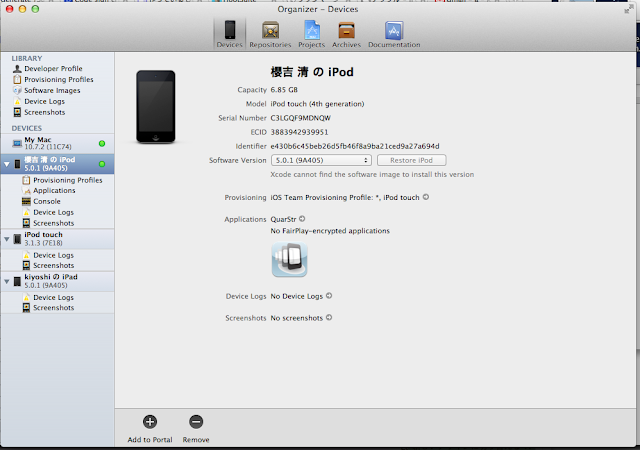Open Device Logs in the Library section
The height and width of the screenshot is (450, 640).
(x=44, y=101)
